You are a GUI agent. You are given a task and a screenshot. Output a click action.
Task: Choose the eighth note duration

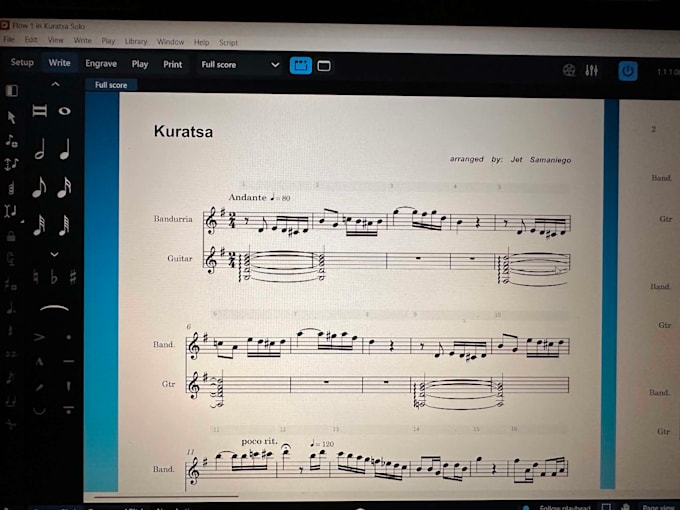(x=39, y=187)
